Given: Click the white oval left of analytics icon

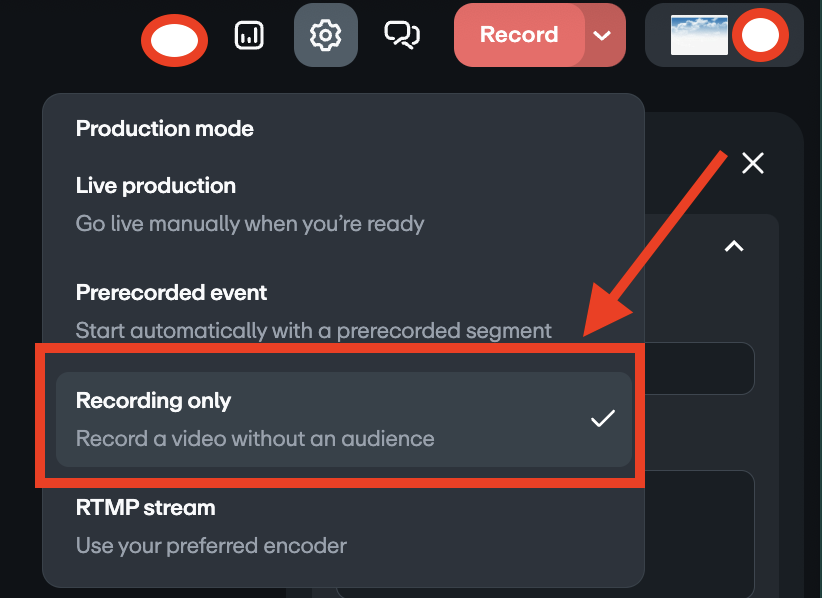Looking at the screenshot, I should [x=175, y=40].
